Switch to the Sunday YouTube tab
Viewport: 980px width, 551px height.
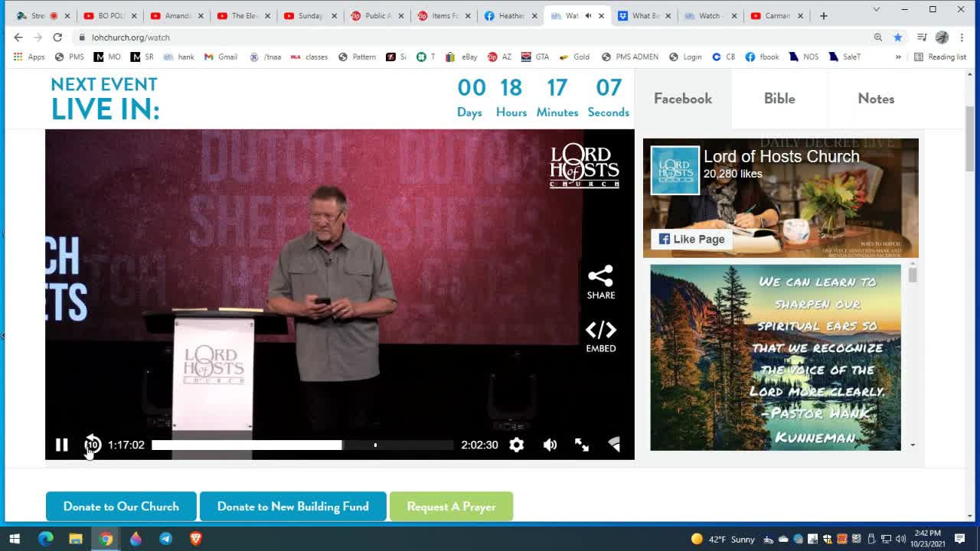310,15
